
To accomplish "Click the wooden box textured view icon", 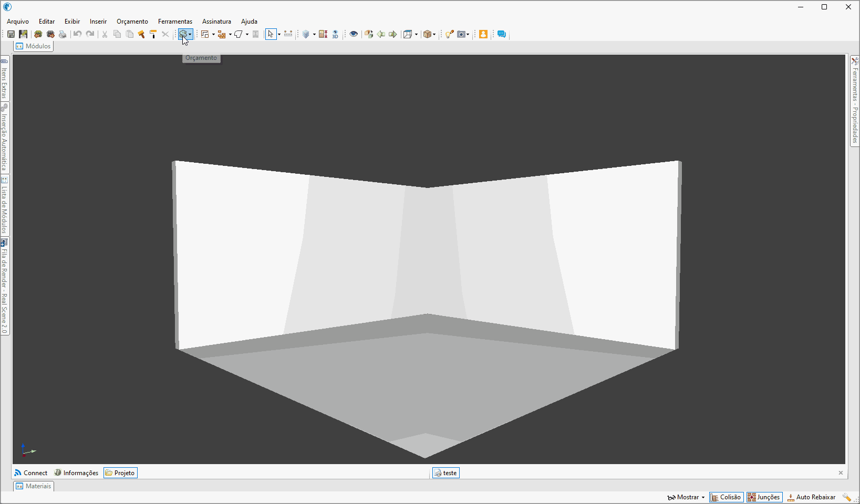I will 427,34.
